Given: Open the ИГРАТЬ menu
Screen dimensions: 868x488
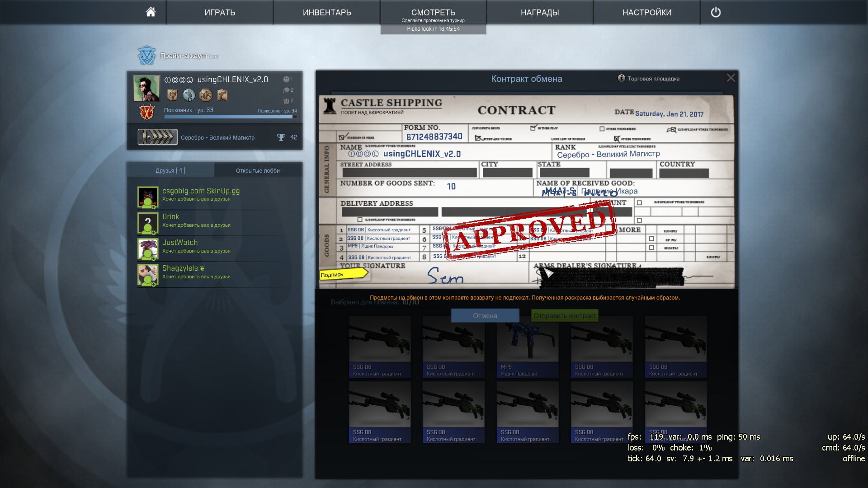Looking at the screenshot, I should pos(220,12).
